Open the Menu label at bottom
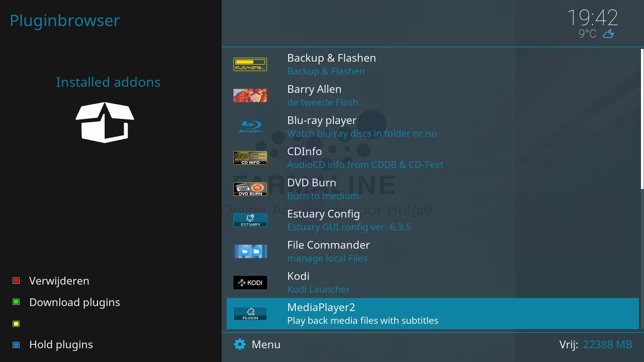The width and height of the screenshot is (644, 362). 266,344
